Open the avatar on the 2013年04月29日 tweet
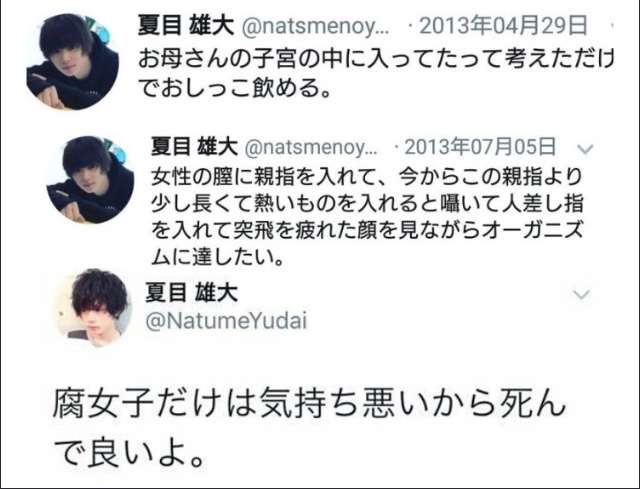640x489 pixels. point(73,62)
